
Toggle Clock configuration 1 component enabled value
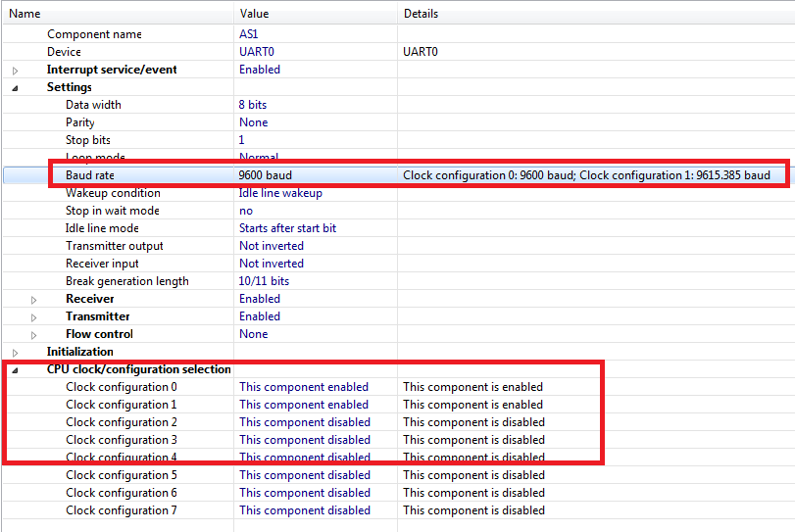point(304,405)
